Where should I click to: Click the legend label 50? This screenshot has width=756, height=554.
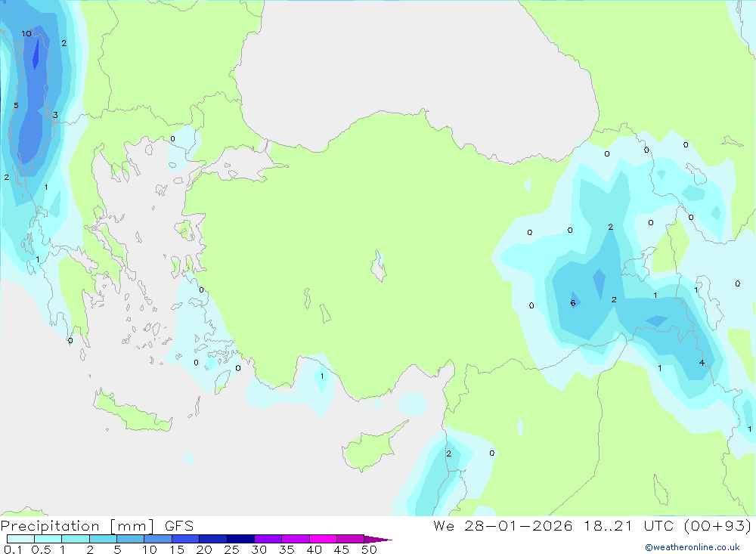[x=369, y=549]
